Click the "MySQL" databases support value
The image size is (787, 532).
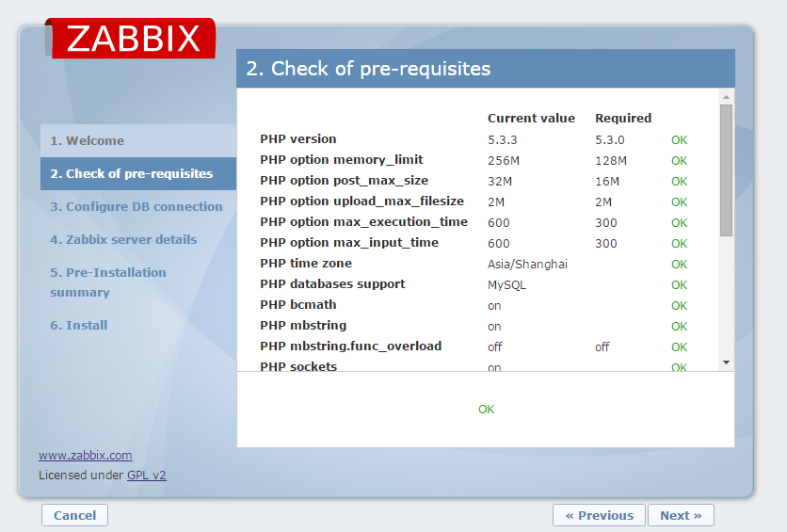tap(506, 285)
